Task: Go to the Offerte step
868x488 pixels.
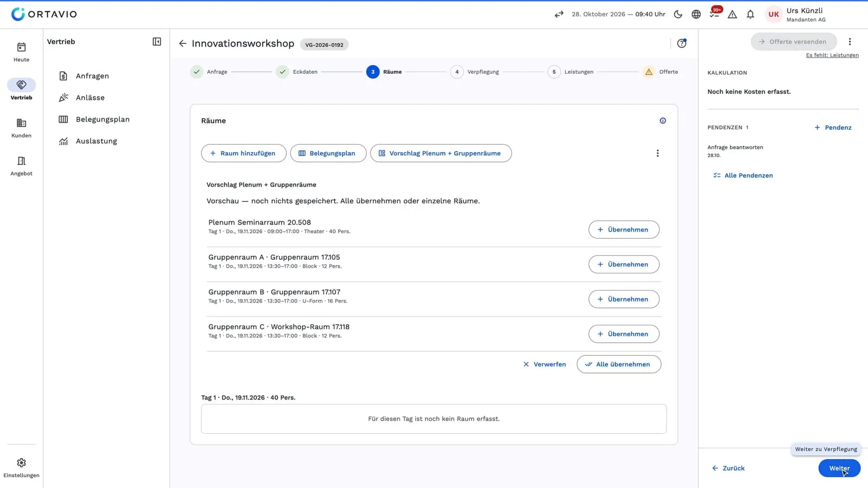Action: coord(660,72)
